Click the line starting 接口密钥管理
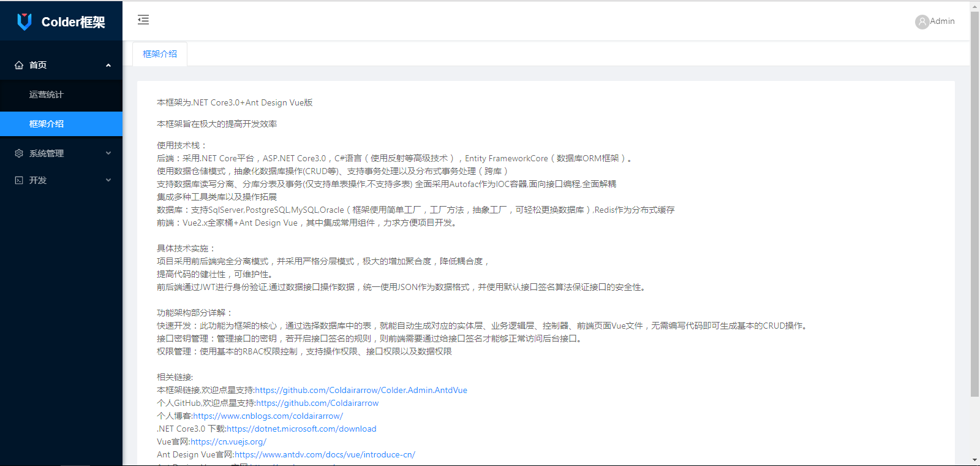This screenshot has height=466, width=980. click(370, 338)
